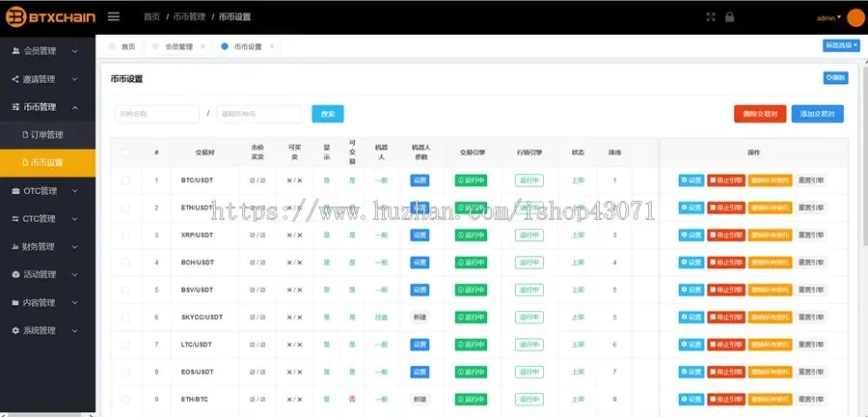
Task: Click 新建 robot parameter for SKYCC/USDT
Action: pyautogui.click(x=420, y=318)
